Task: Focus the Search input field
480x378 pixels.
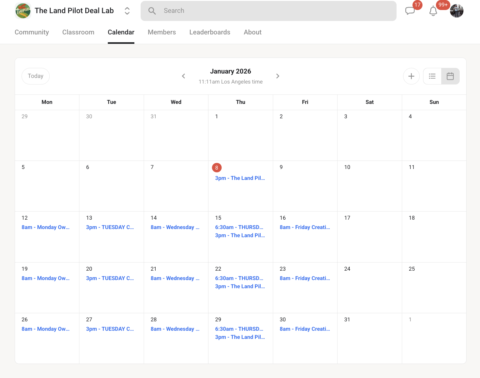Action: tap(268, 11)
